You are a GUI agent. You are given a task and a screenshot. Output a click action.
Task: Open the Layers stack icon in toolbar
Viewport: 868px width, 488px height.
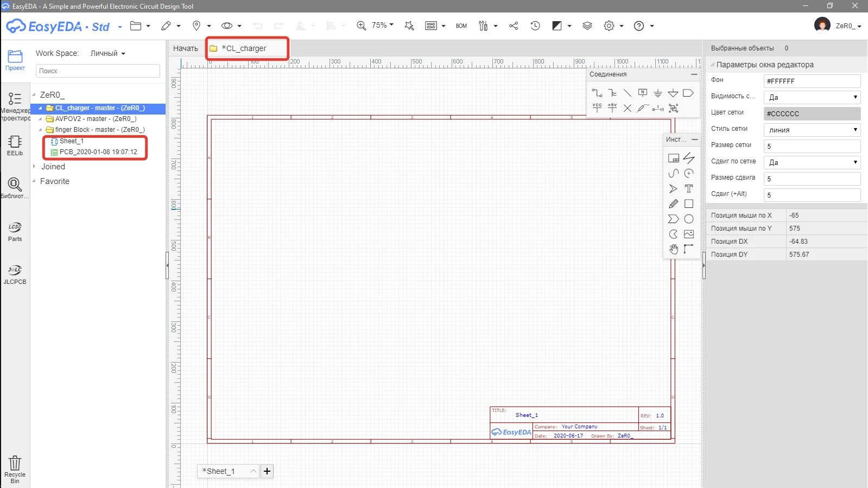point(587,26)
